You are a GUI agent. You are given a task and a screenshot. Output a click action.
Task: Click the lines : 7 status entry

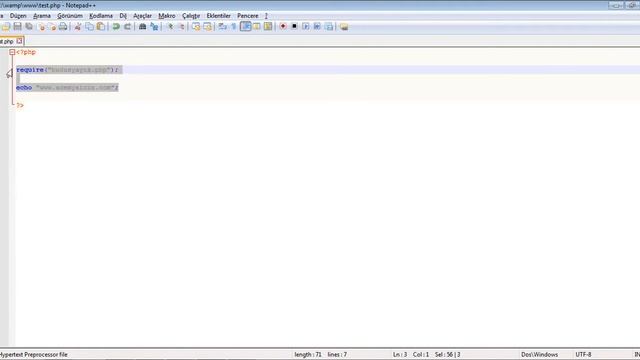[x=337, y=355]
